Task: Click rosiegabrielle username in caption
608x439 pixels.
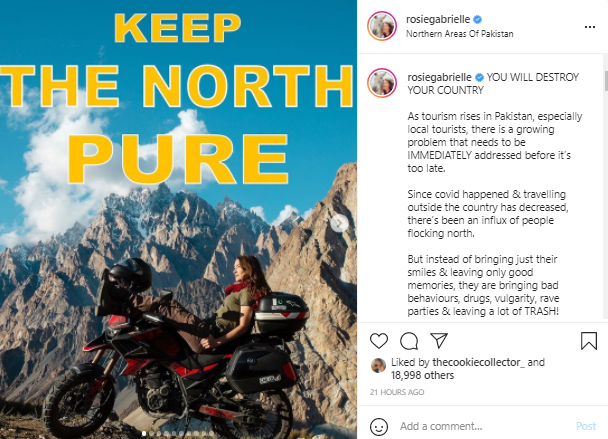Action: tap(439, 77)
